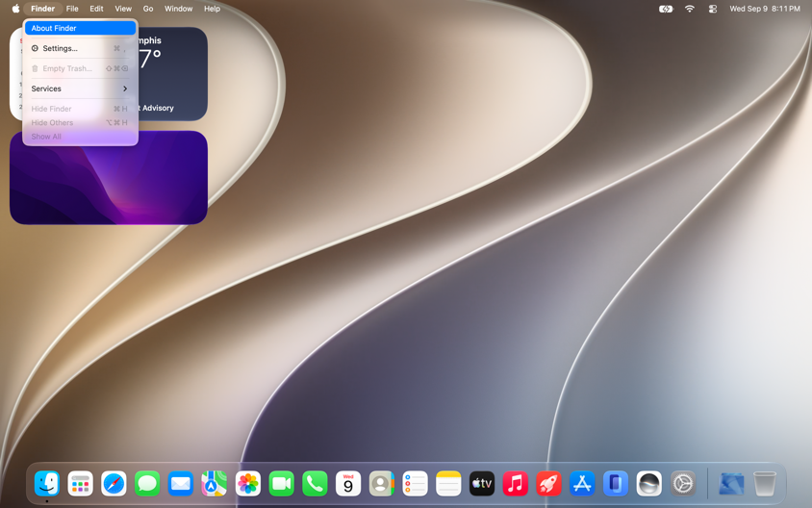Open Launchpad apps grid in Dock
Screen dimensions: 812x508
tap(80, 484)
